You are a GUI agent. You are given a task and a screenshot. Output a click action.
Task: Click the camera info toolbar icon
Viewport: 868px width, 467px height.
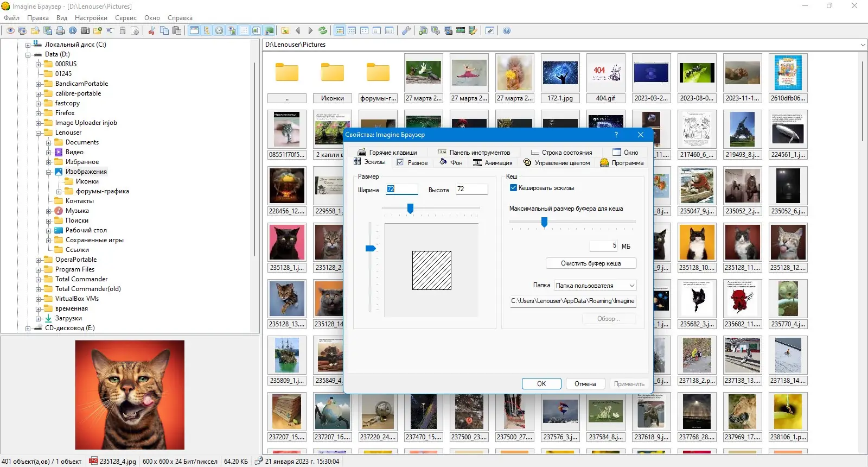pyautogui.click(x=85, y=31)
